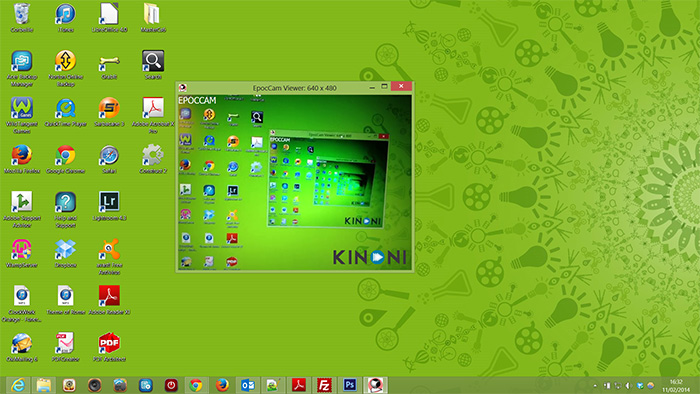Screen dimensions: 700x394
Task: Click the EpocCam Viewer title bar icon
Action: tap(183, 87)
